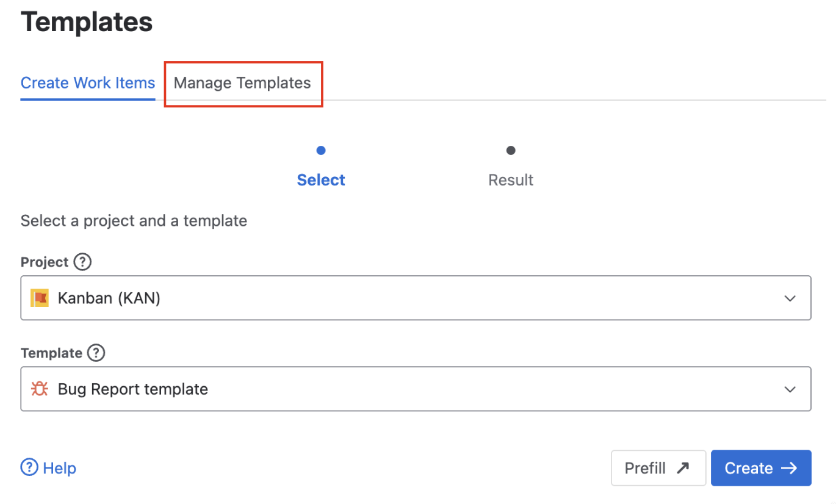Viewport: 836px width, 504px height.
Task: Open the Help link
Action: 59,468
